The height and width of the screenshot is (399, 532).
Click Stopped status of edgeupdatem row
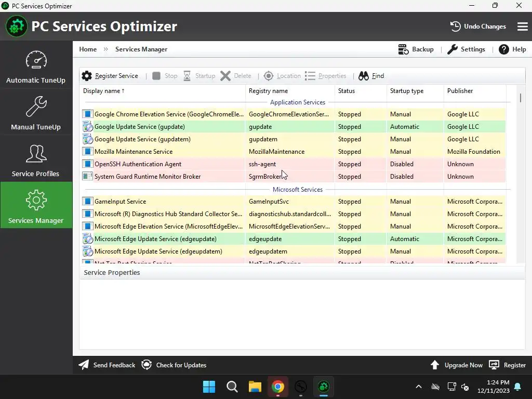(361, 251)
